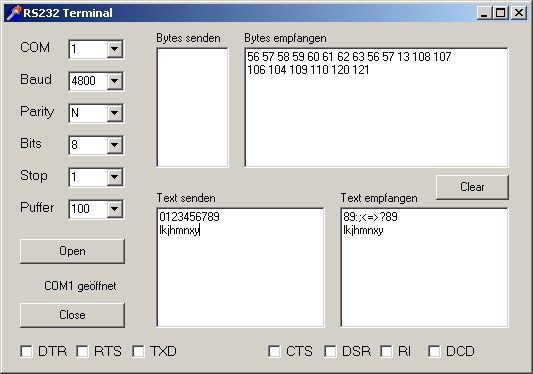Viewport: 533px width, 374px height.
Task: Click the Bits value 8 field
Action: 88,145
